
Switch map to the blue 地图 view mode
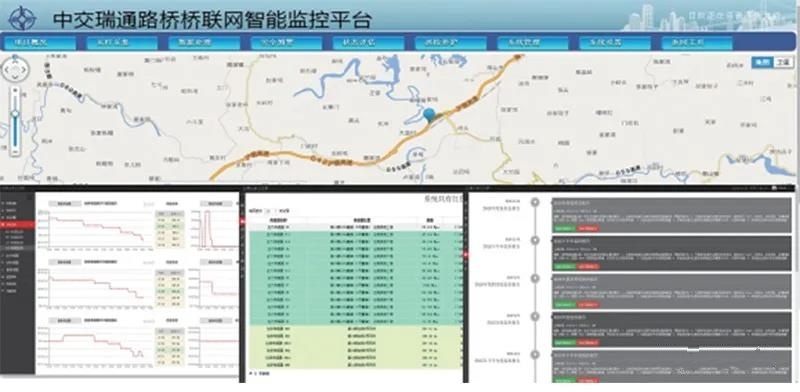[x=762, y=62]
